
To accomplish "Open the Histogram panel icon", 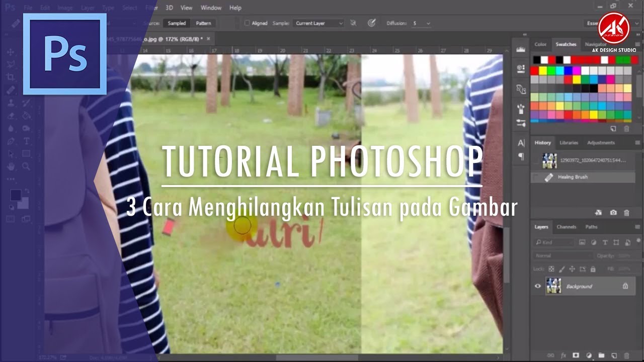I will coord(521,49).
